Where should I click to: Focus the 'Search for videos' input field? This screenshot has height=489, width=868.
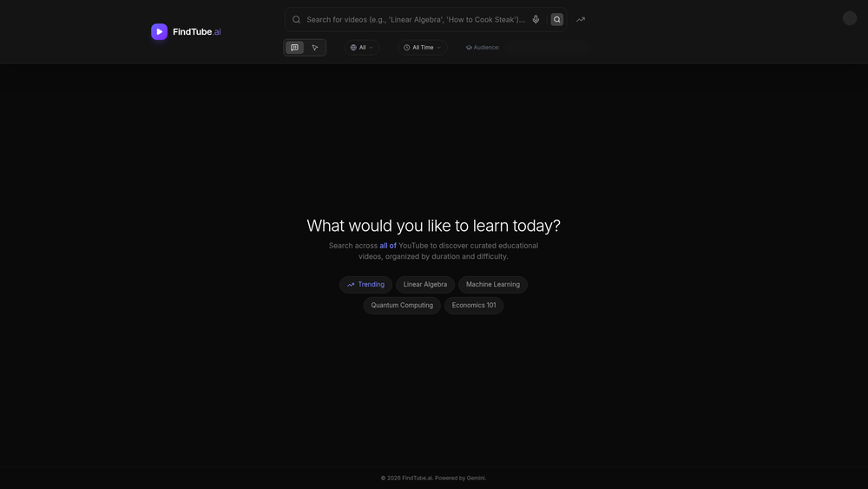tap(416, 19)
